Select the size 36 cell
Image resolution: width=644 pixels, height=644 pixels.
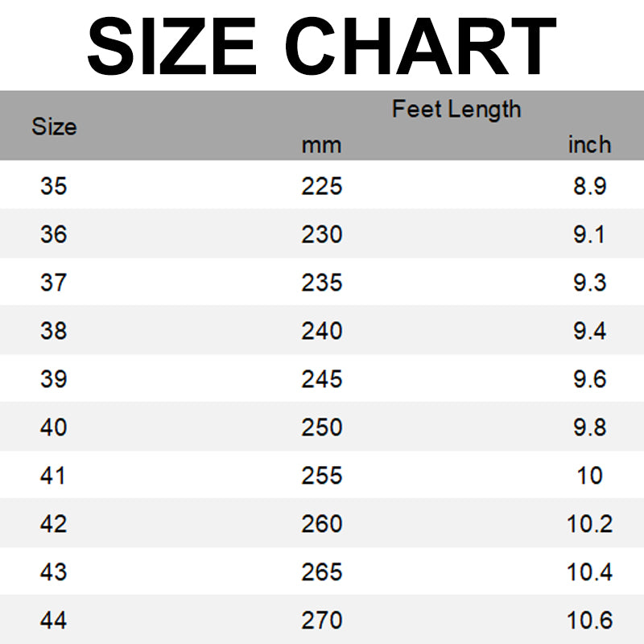54,234
